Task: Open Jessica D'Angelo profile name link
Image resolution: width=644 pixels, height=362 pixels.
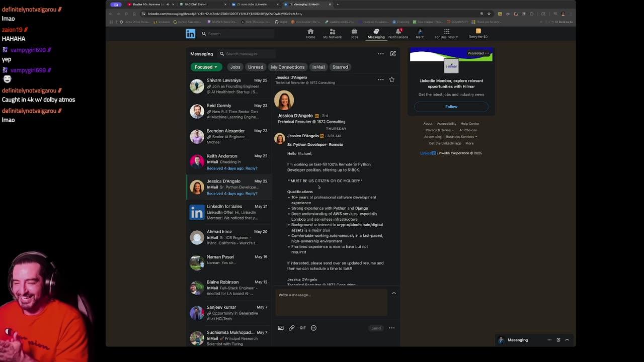Action: coord(295,116)
